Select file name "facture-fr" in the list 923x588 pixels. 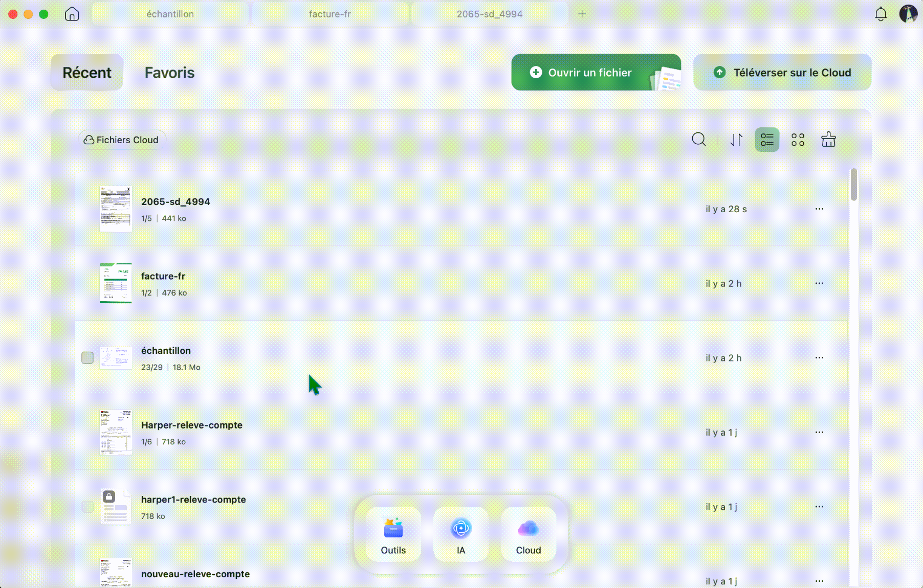coord(163,276)
